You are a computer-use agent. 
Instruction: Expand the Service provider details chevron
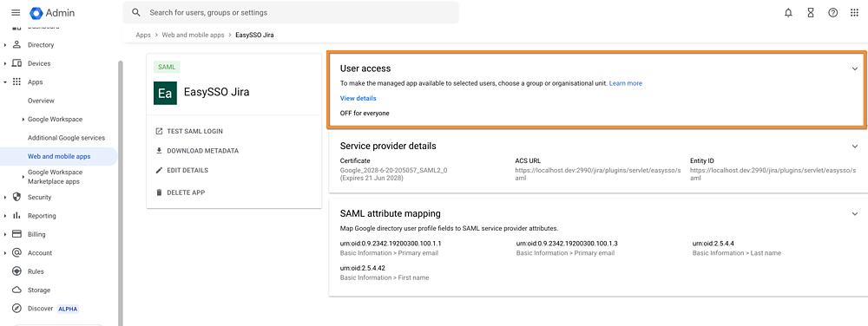pyautogui.click(x=855, y=147)
